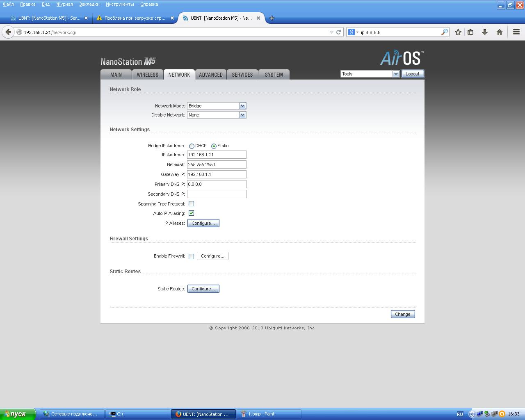This screenshot has height=420, width=525.
Task: Close the first UBNT NanoStation tab
Action: [x=86, y=18]
